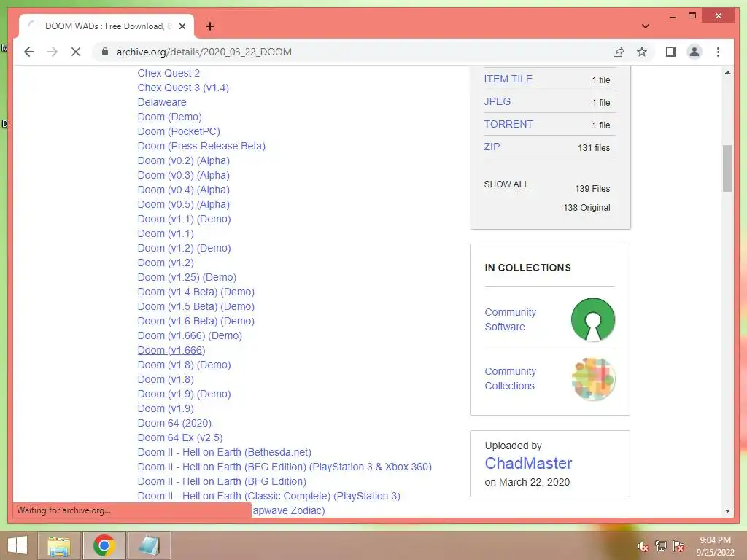Image resolution: width=747 pixels, height=560 pixels.
Task: Open Doom (v1.5 Beta) (Demo) link
Action: (x=196, y=307)
